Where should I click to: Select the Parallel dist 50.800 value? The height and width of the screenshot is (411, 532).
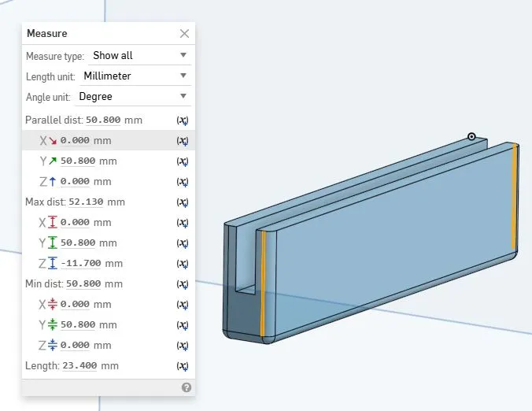point(102,120)
